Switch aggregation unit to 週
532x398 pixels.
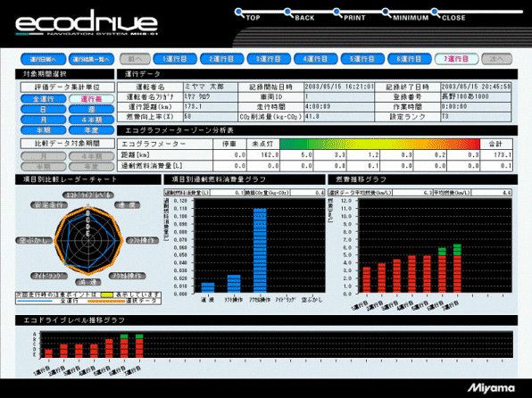point(92,109)
